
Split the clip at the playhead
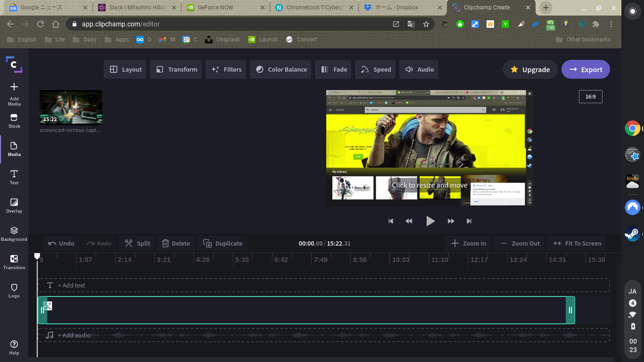coord(137,243)
